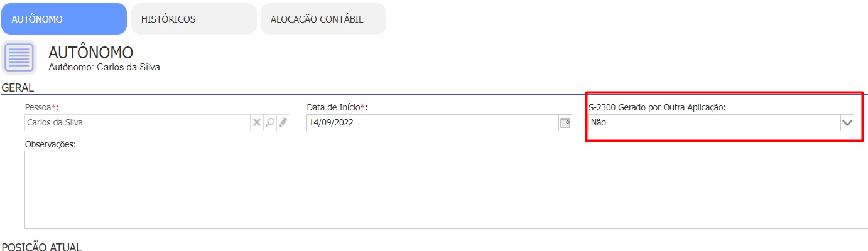The height and width of the screenshot is (251, 868).
Task: Edit the selected person via pencil icon
Action: (x=283, y=123)
